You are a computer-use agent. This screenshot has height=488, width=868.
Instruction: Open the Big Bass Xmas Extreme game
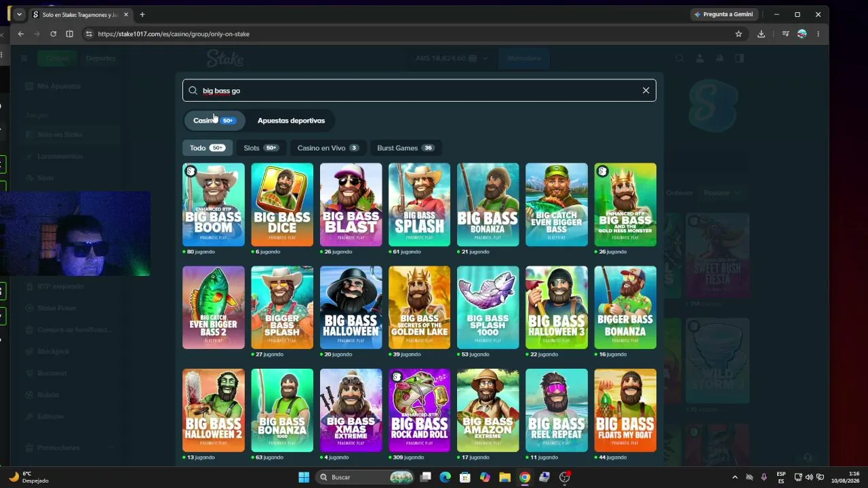(351, 411)
